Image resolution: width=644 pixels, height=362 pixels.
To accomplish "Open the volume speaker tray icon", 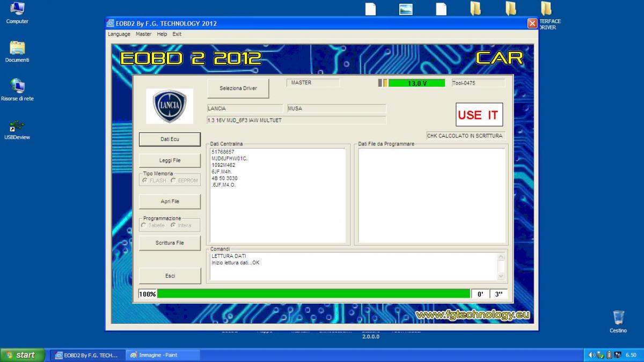I will [x=591, y=355].
